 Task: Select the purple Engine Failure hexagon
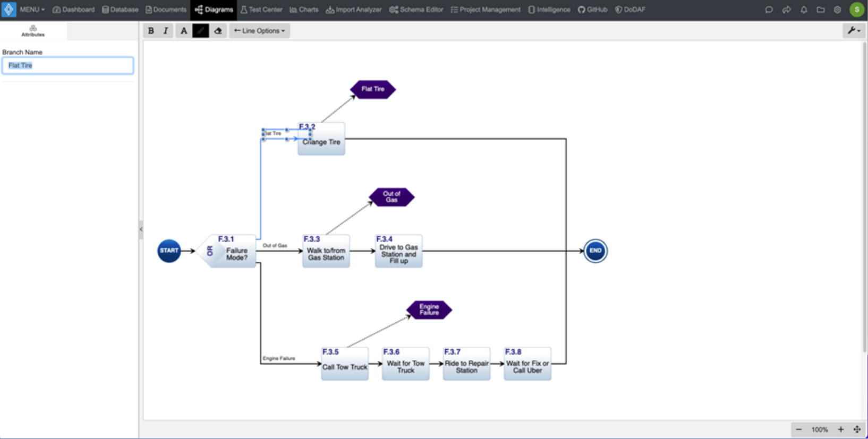tap(429, 309)
